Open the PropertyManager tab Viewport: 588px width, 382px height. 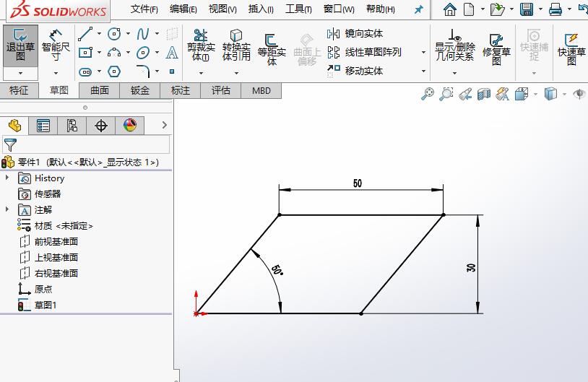(43, 126)
